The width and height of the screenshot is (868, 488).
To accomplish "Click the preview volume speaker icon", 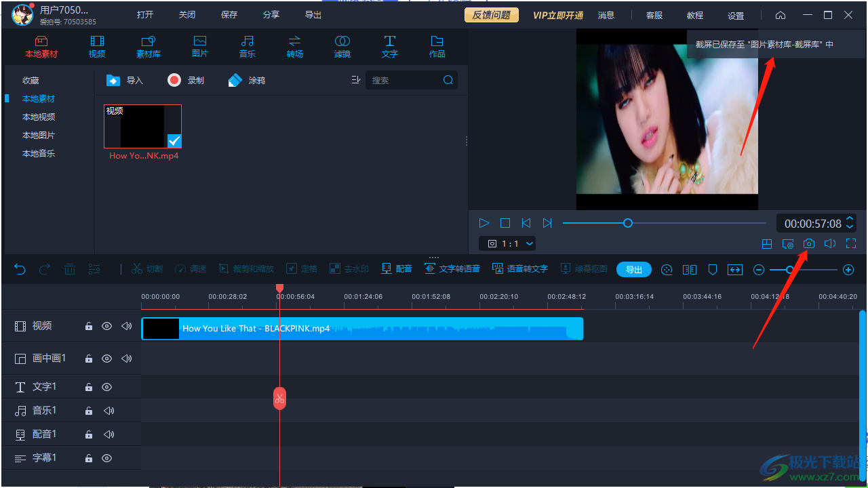I will click(x=830, y=244).
